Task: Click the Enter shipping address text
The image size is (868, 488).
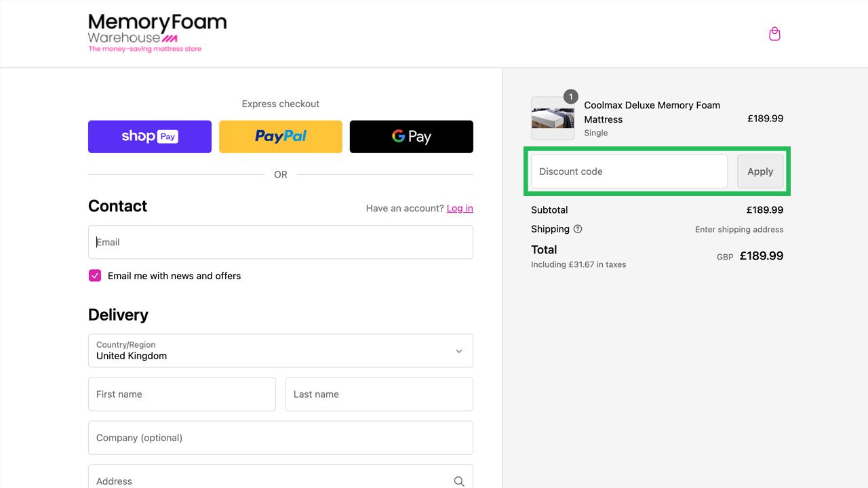Action: coord(739,229)
